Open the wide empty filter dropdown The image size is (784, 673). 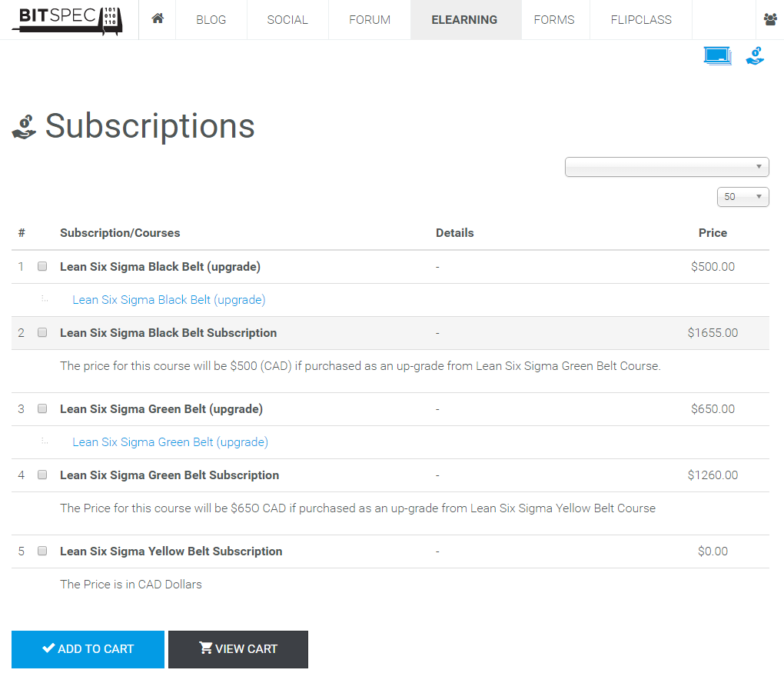(666, 167)
